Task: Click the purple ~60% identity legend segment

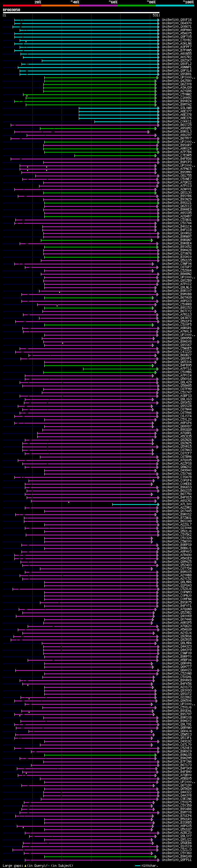Action: [x=98, y=6]
